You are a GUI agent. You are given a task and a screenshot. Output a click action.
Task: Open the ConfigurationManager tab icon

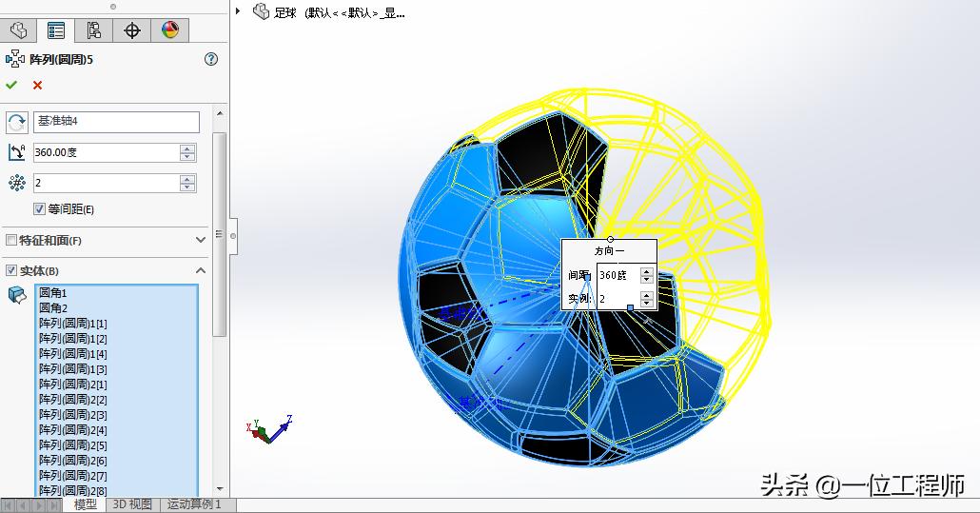[x=93, y=30]
